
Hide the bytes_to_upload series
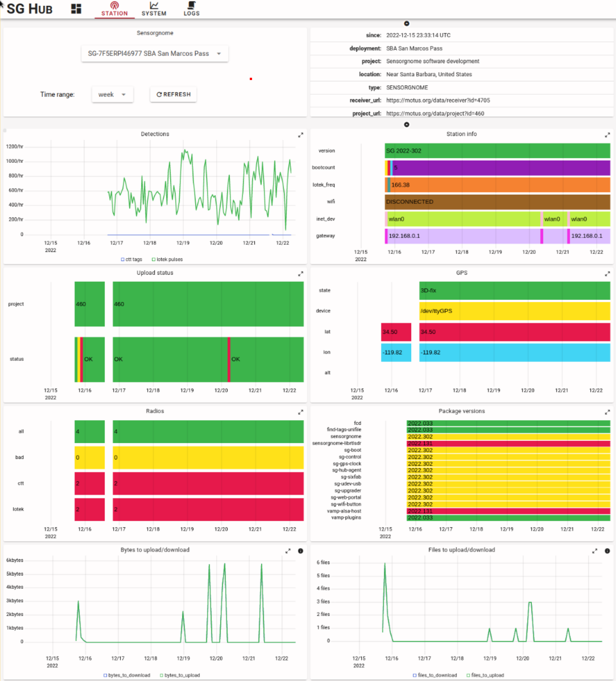click(180, 675)
